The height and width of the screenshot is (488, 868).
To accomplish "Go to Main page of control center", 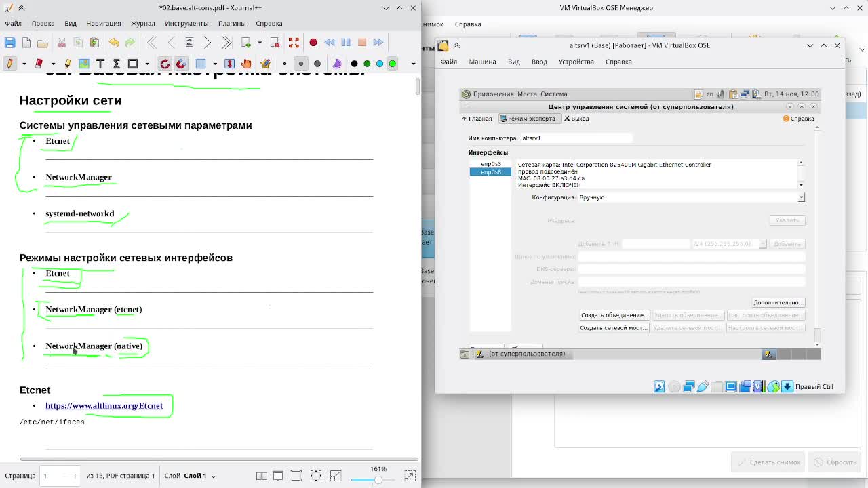I will pyautogui.click(x=477, y=119).
